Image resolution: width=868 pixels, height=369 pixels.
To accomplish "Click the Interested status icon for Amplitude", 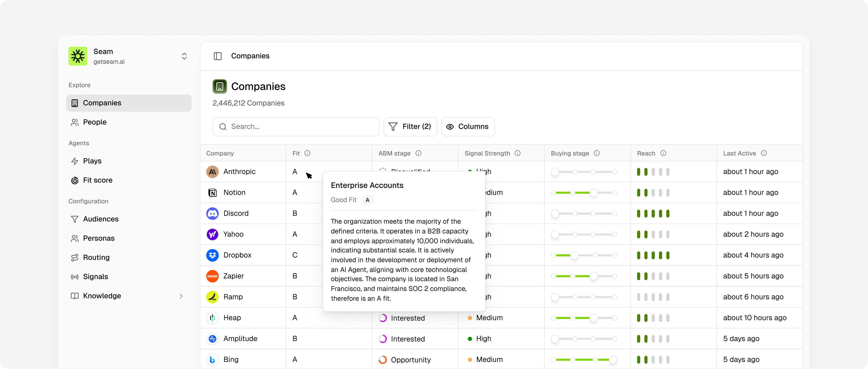I will tap(383, 339).
